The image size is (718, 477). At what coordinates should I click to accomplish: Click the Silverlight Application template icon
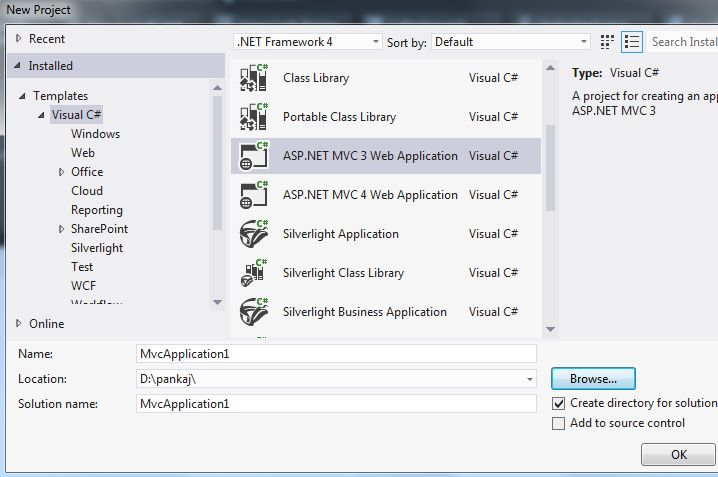pyautogui.click(x=254, y=233)
